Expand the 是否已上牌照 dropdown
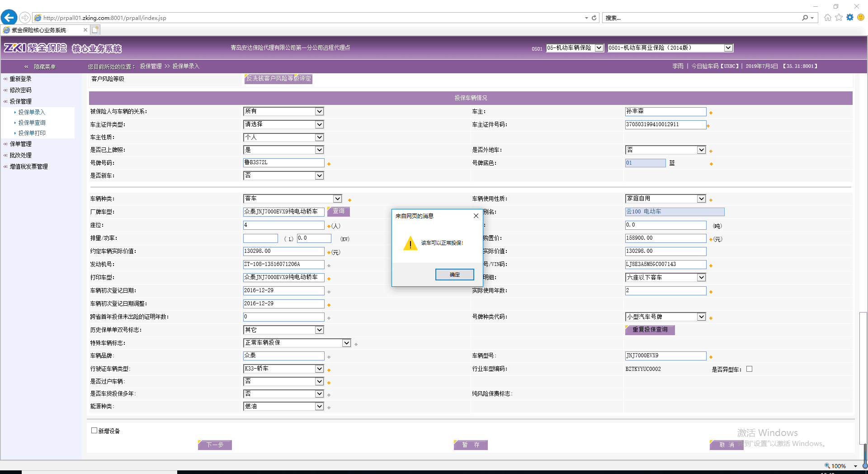This screenshot has height=474, width=868. tap(283, 150)
